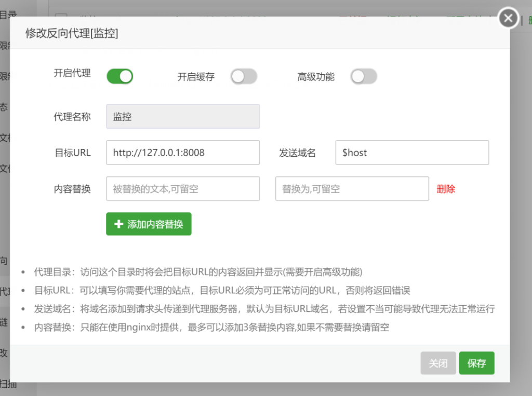Viewport: 532px width, 396px height.
Task: Click the dialog title 修改反向代理[监控]
Action: (72, 33)
